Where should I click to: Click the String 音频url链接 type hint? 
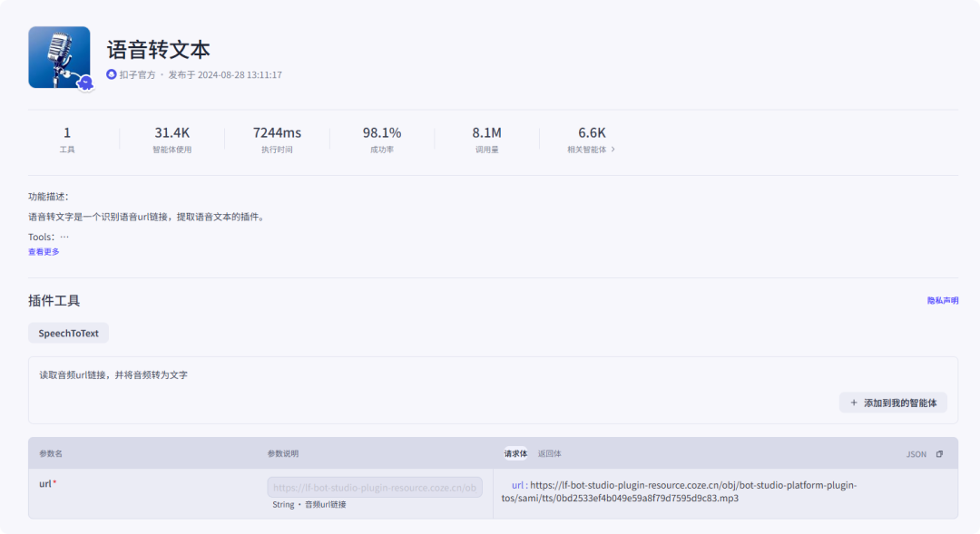pyautogui.click(x=309, y=505)
